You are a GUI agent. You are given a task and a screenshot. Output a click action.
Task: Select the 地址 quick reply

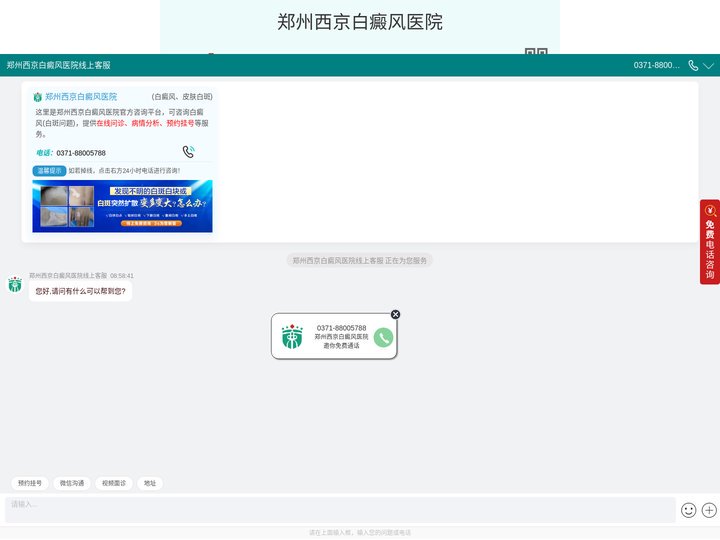(150, 483)
